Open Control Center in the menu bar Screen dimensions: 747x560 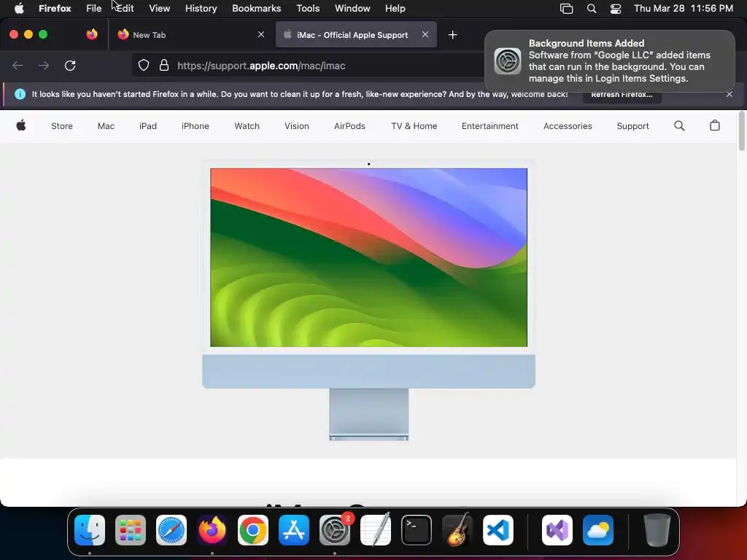click(x=616, y=9)
